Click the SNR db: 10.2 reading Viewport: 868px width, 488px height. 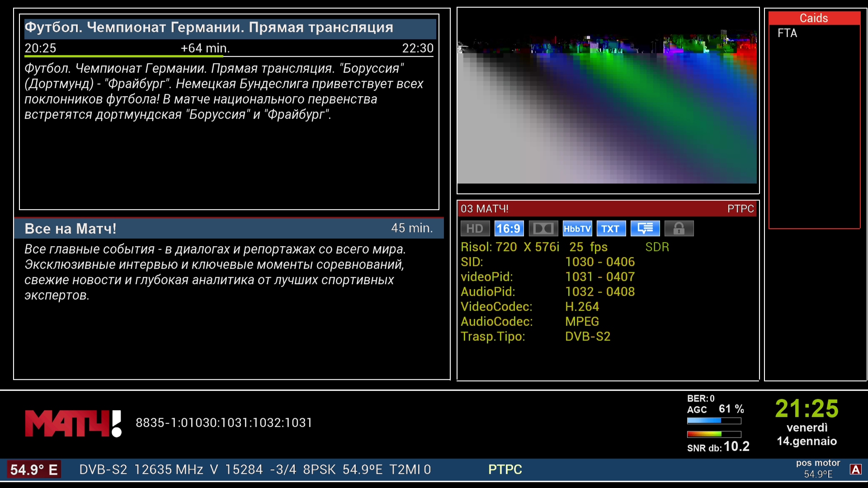click(718, 447)
